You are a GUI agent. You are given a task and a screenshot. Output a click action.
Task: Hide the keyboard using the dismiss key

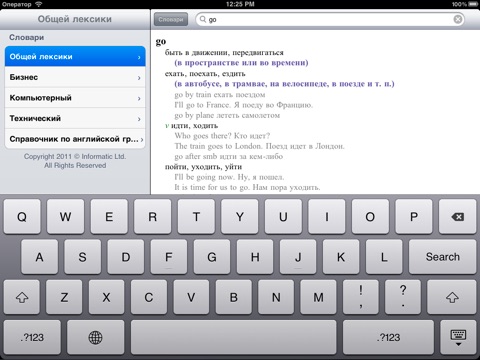click(x=458, y=337)
